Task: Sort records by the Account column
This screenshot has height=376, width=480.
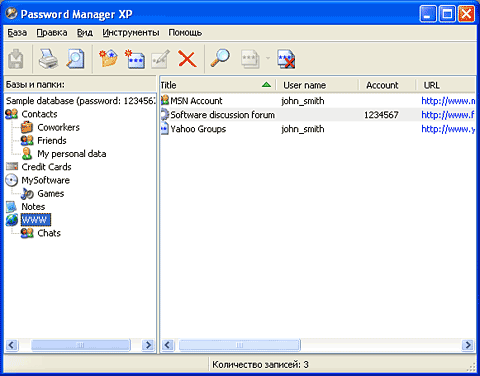Action: point(388,85)
